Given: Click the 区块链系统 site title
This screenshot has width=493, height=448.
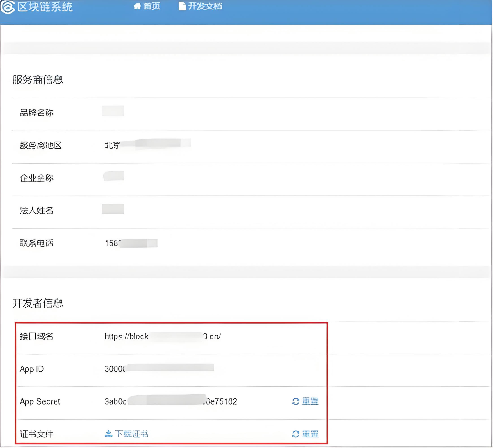Looking at the screenshot, I should tap(45, 6).
